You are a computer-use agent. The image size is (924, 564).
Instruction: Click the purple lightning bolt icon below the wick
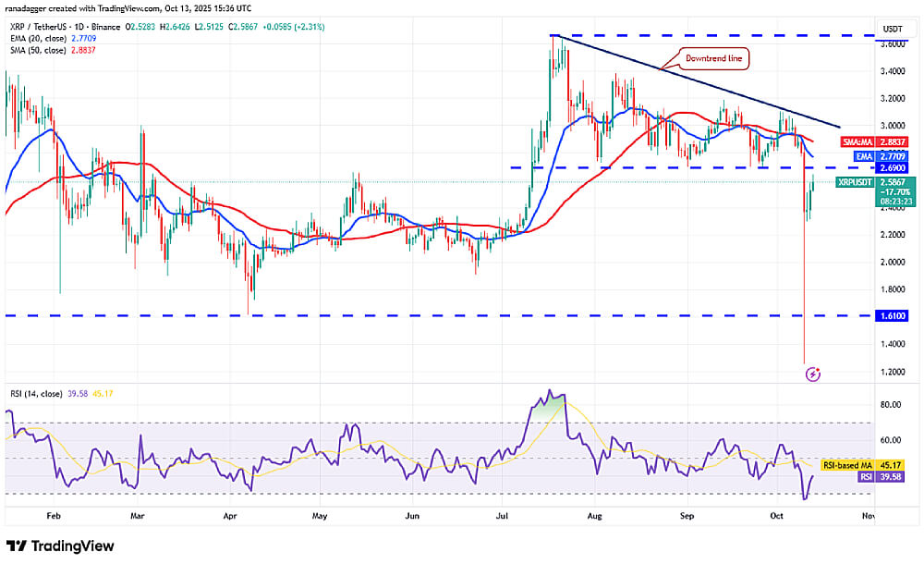(x=813, y=374)
